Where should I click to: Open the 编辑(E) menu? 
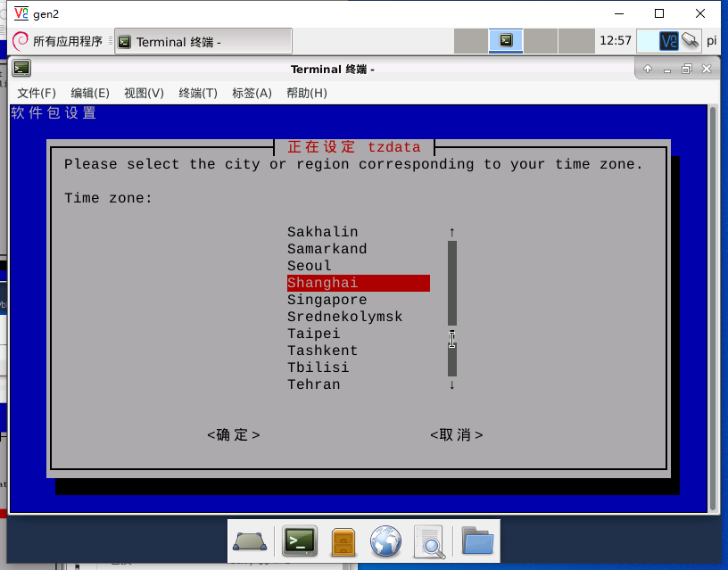pyautogui.click(x=90, y=94)
